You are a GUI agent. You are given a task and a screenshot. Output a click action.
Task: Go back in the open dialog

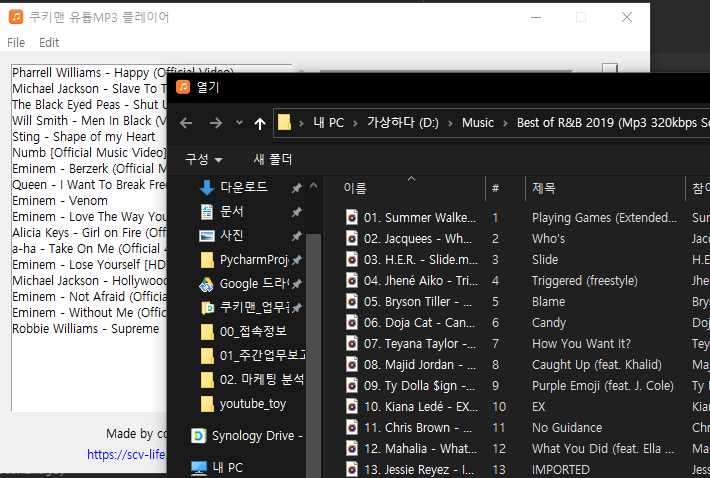(x=186, y=123)
